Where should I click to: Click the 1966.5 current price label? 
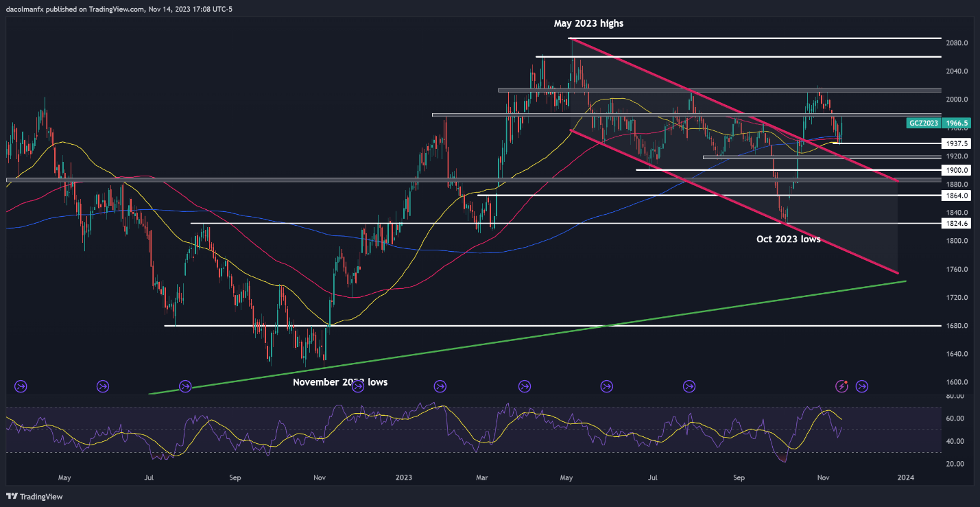tap(956, 123)
